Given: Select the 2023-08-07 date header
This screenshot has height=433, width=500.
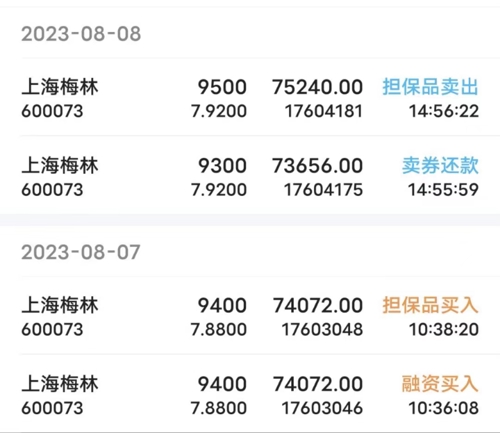Looking at the screenshot, I should click(x=81, y=252).
